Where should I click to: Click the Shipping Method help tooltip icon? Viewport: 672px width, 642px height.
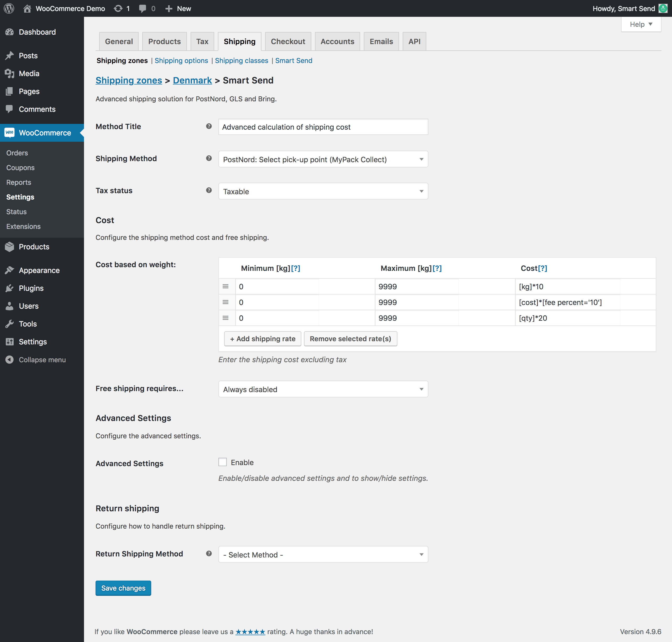pos(209,158)
